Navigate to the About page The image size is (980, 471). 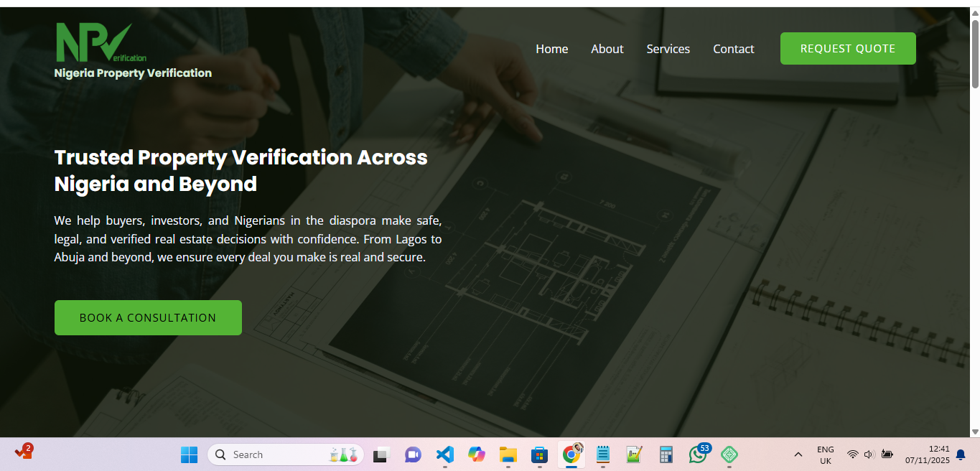point(607,48)
